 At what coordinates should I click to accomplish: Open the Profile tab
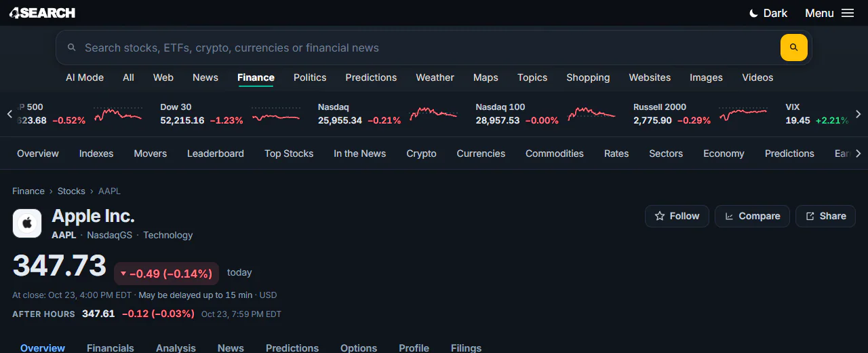(x=414, y=348)
